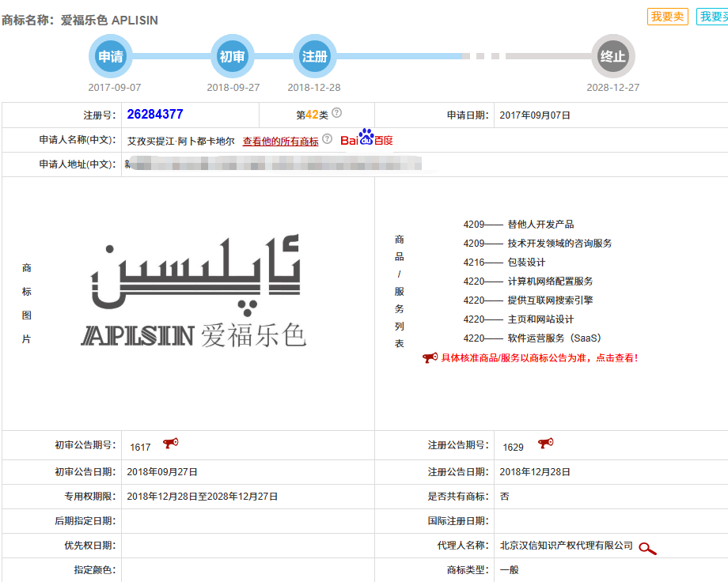This screenshot has width=728, height=582.
Task: Click the megaphone icon next to 1629
Action: 545,444
